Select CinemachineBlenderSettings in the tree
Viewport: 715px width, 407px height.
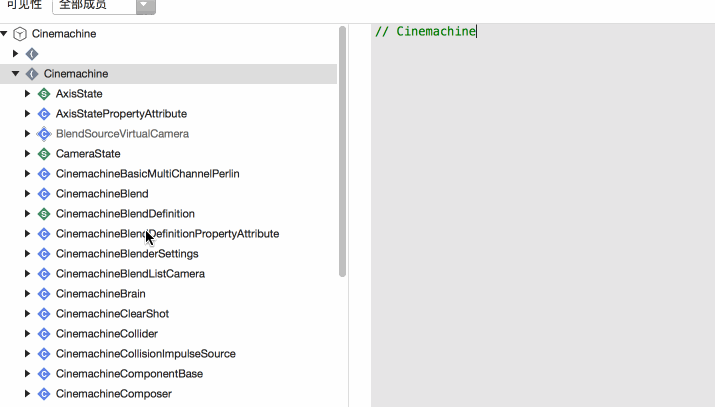click(x=127, y=254)
